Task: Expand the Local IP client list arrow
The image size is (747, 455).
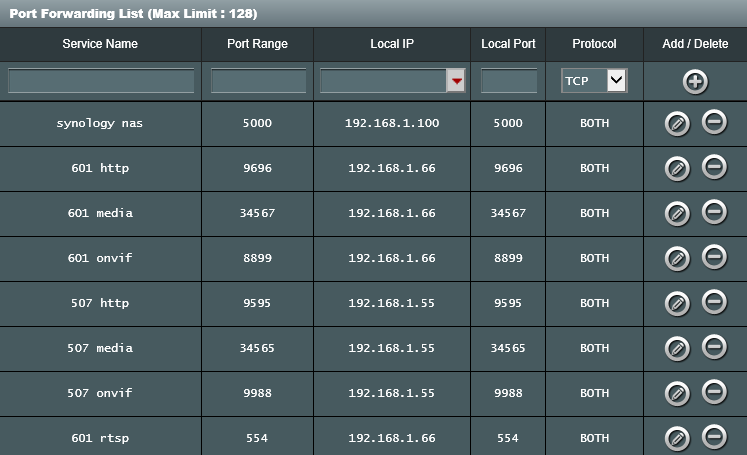Action: click(456, 81)
